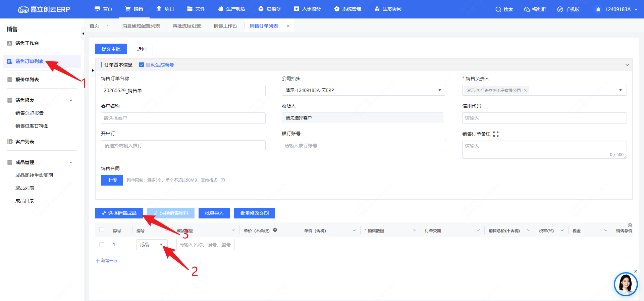Open 报价单列表 in the sidebar

pos(27,80)
